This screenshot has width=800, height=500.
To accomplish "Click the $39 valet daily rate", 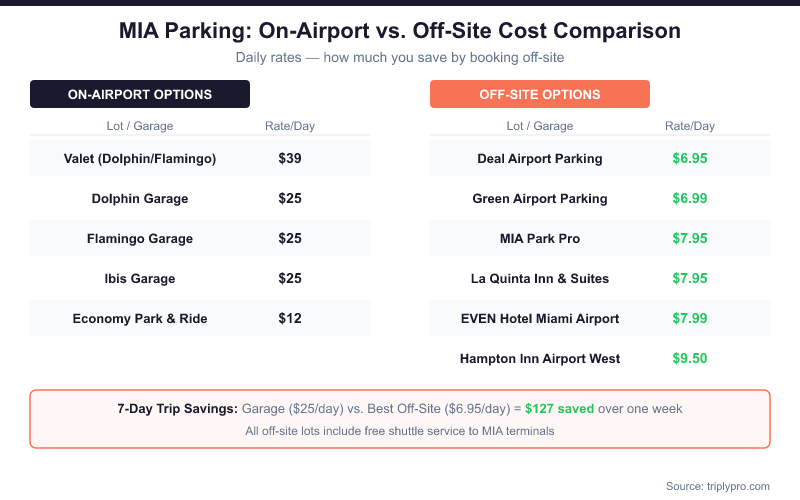I will point(290,158).
